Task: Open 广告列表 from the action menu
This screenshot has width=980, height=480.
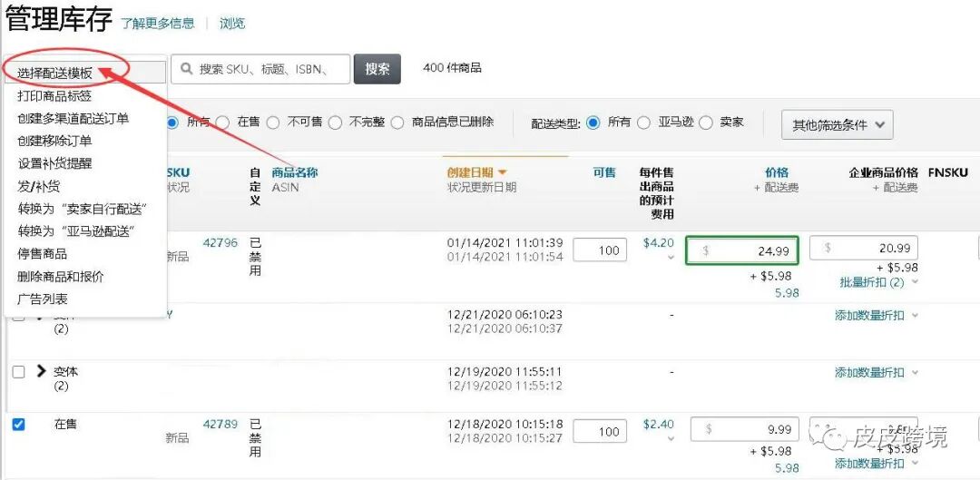Action: pos(42,299)
